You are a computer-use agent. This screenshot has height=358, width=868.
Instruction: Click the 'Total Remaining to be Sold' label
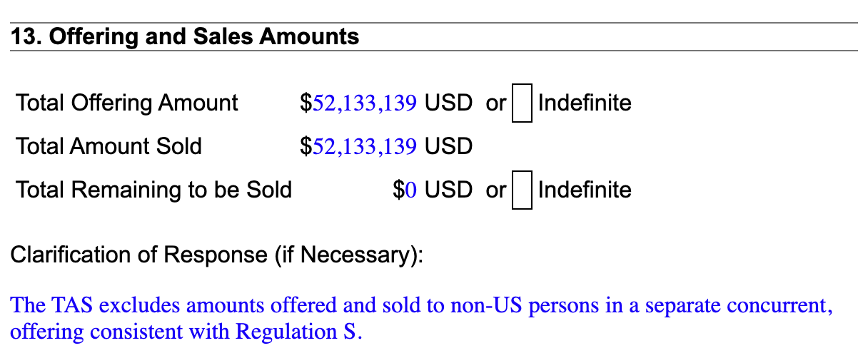(154, 190)
